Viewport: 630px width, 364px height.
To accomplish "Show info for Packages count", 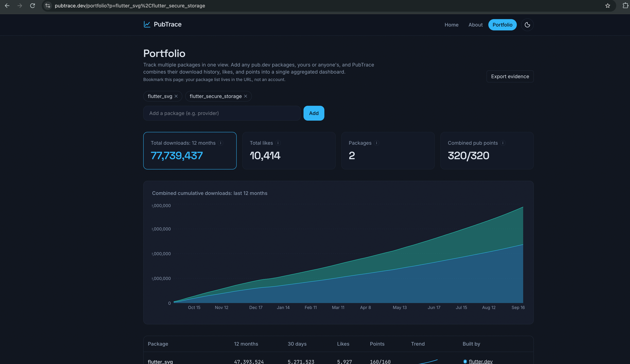I will pyautogui.click(x=377, y=143).
